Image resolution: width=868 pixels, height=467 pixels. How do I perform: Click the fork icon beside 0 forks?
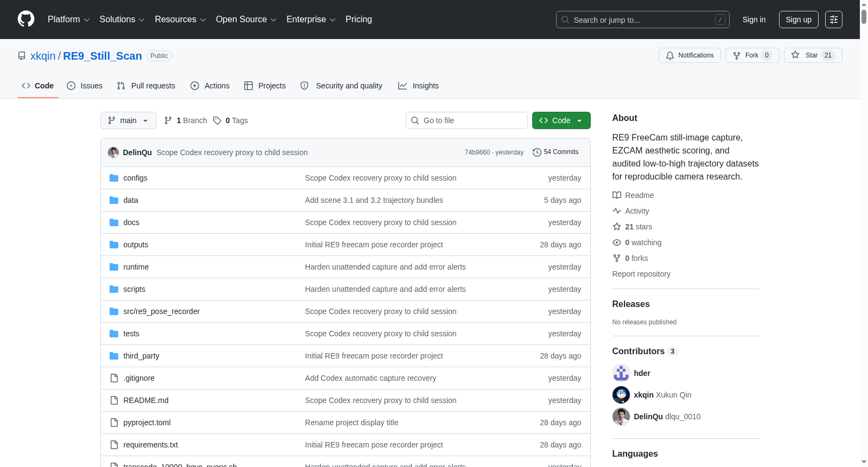pos(617,258)
